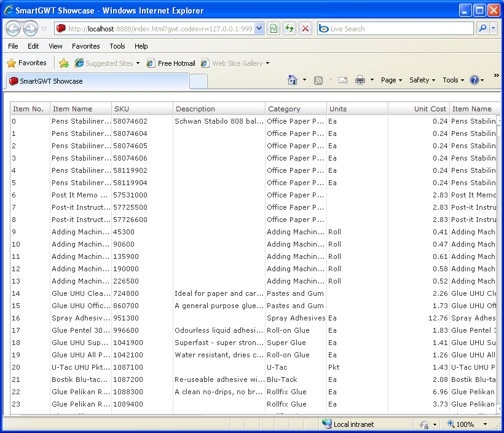Click the Pkt units cell
Image resolution: width=504 pixels, height=433 pixels.
click(358, 367)
